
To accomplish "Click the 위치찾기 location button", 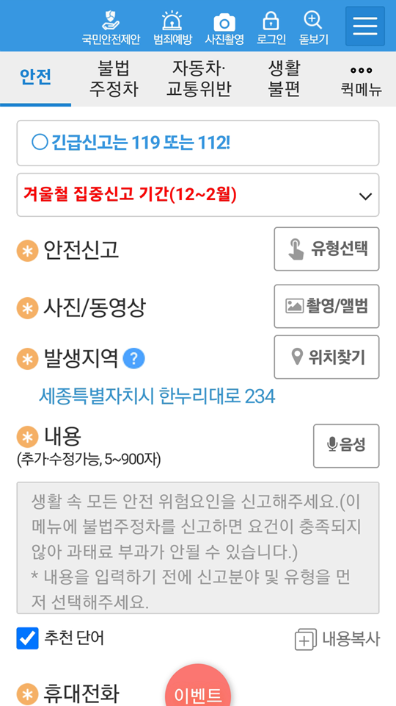I will 327,357.
